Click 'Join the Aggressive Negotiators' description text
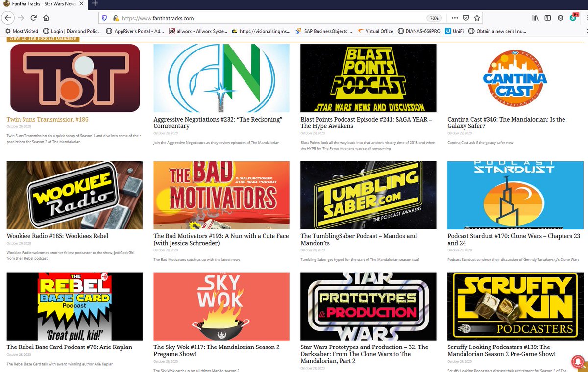 tap(217, 142)
